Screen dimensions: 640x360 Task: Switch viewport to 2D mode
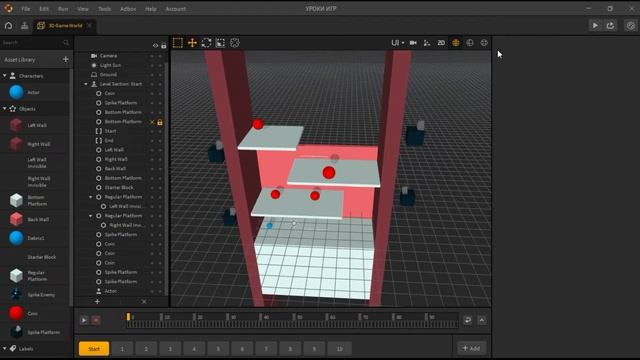tap(441, 43)
